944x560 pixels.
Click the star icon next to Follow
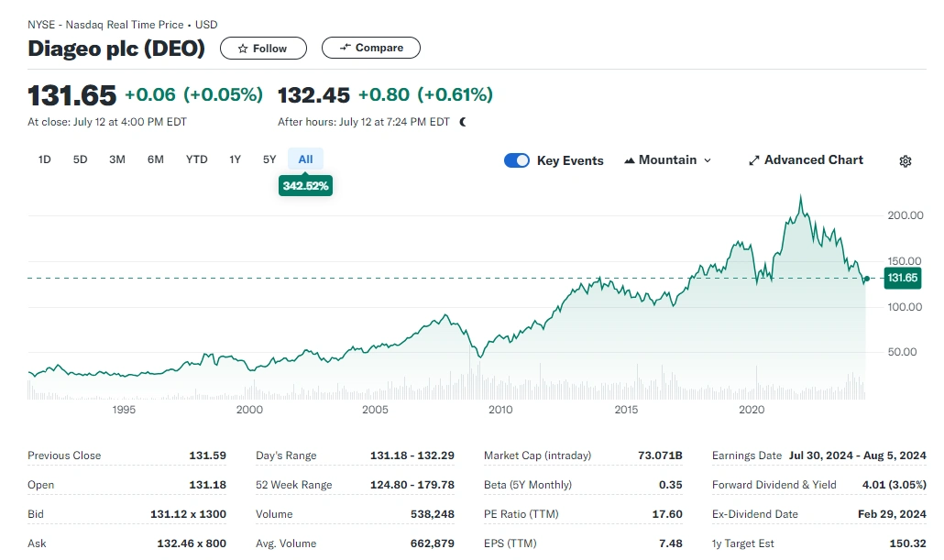(x=244, y=48)
